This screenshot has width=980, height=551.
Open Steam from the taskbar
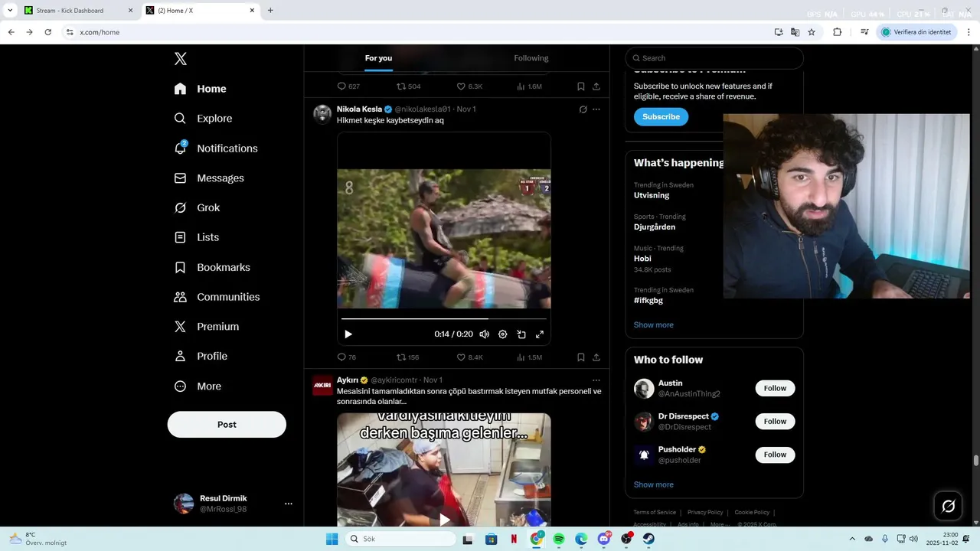pyautogui.click(x=648, y=540)
